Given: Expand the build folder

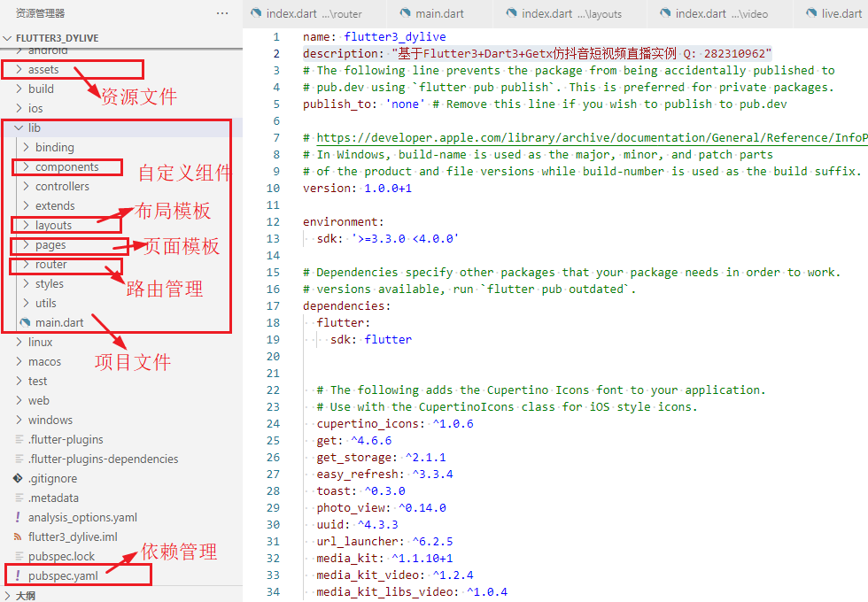Looking at the screenshot, I should (x=19, y=89).
